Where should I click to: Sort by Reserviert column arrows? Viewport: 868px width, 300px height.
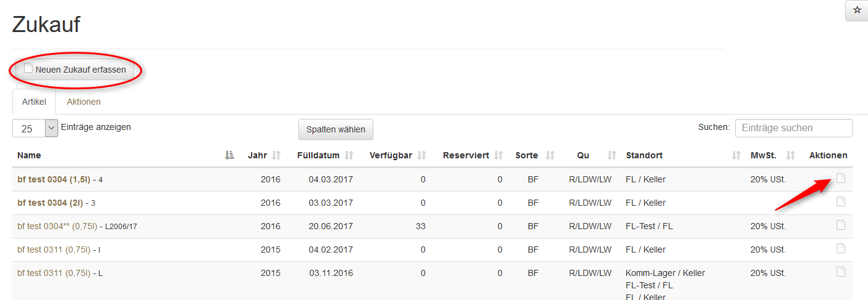click(498, 156)
